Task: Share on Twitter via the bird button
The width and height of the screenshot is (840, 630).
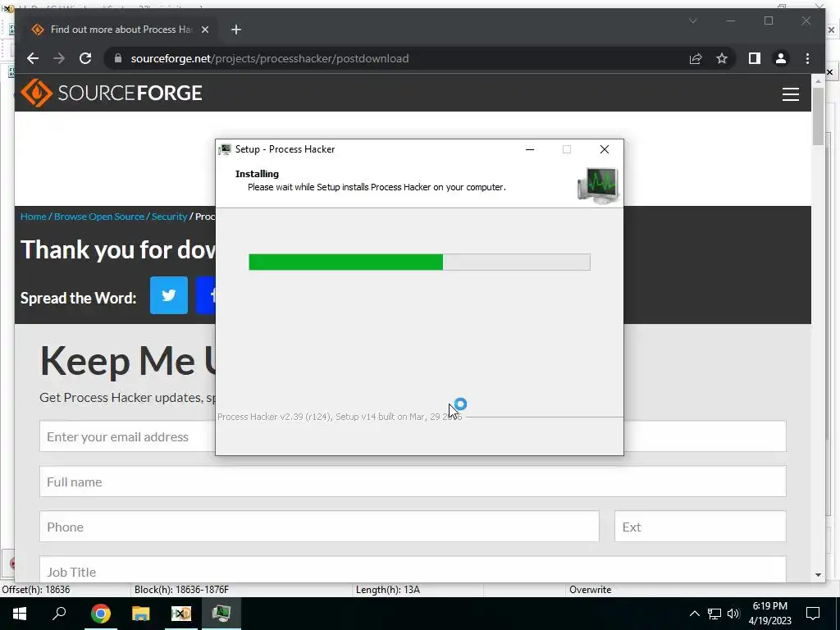Action: (x=169, y=295)
